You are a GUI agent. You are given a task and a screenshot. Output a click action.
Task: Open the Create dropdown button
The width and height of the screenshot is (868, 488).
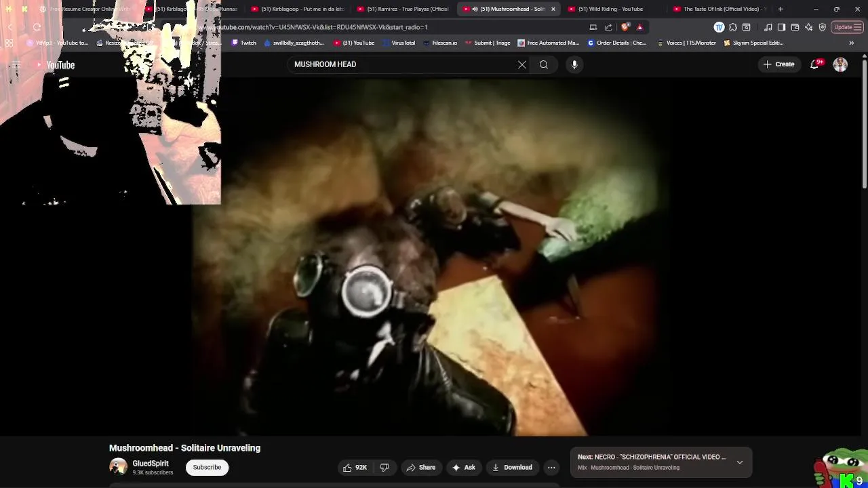(778, 64)
